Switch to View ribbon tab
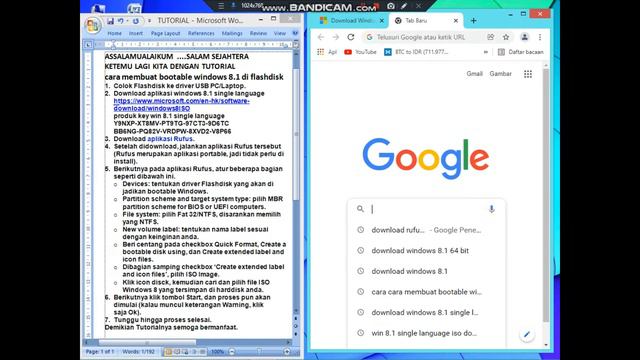The height and width of the screenshot is (360, 640). pos(280,33)
